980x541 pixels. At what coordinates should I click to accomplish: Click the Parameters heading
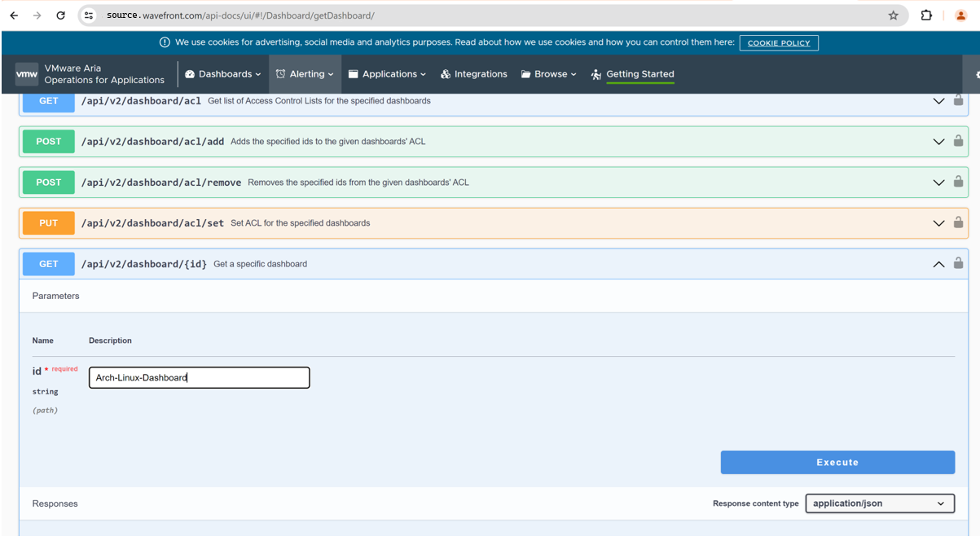(x=56, y=296)
